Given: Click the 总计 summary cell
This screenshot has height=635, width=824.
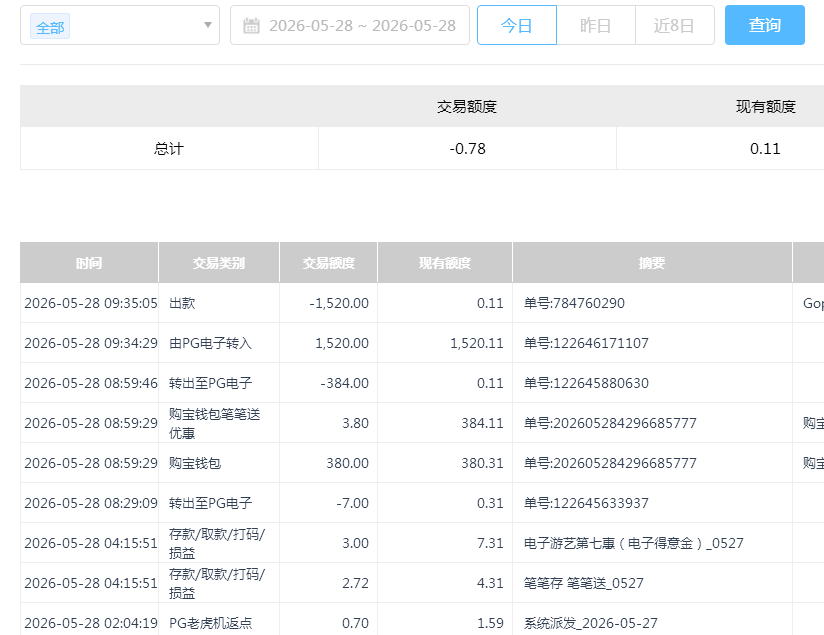Looking at the screenshot, I should point(169,149).
